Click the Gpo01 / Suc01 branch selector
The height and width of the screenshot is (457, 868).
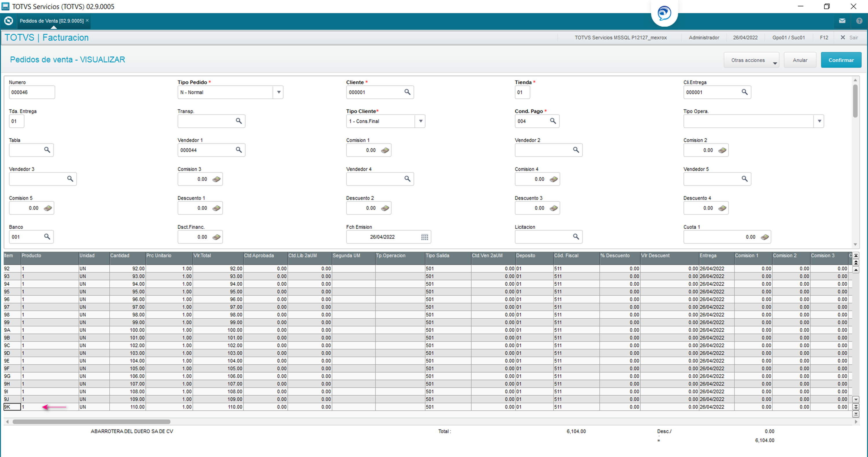click(x=788, y=37)
